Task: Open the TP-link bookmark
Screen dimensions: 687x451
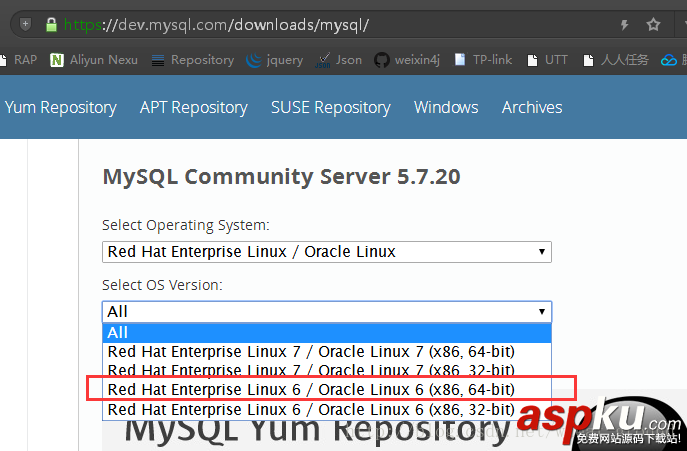Action: 483,60
